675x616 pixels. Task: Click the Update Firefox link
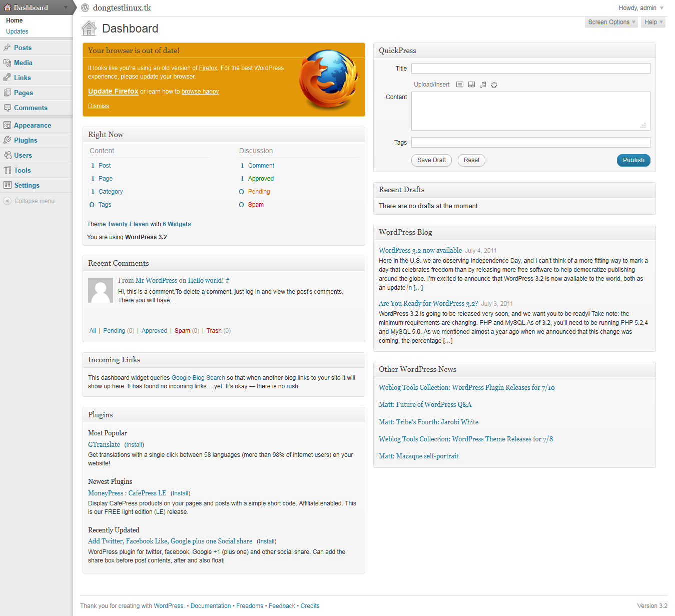click(x=113, y=91)
